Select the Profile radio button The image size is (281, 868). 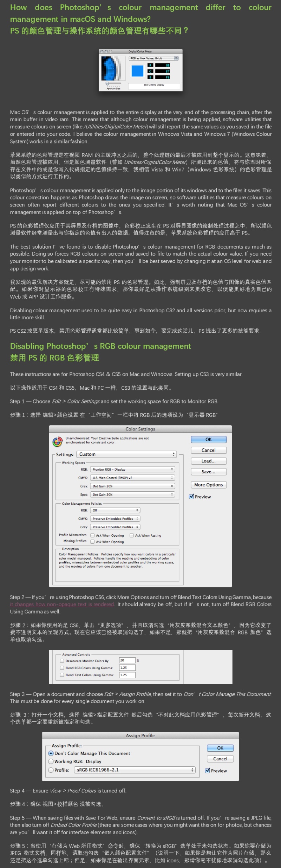[51, 770]
